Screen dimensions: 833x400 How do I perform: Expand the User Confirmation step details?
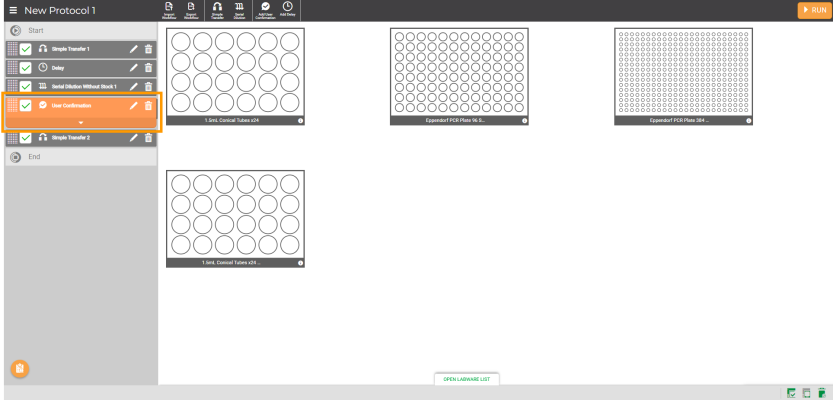click(x=81, y=122)
